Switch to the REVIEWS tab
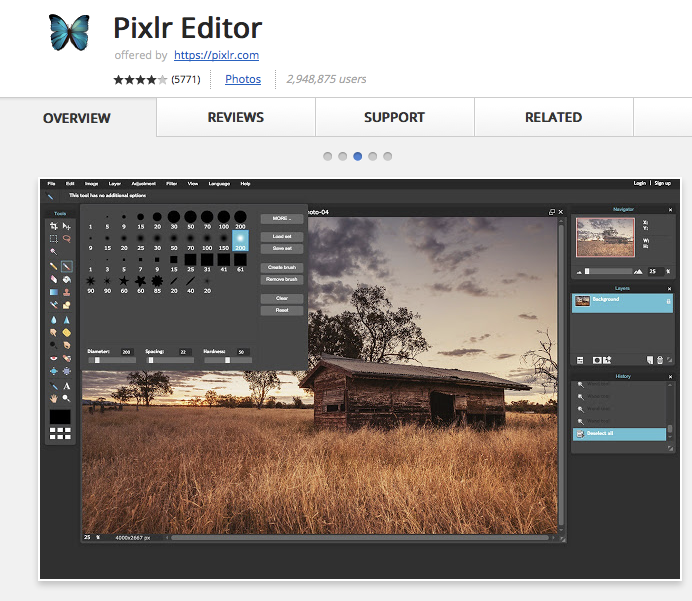The width and height of the screenshot is (692, 601). [236, 117]
